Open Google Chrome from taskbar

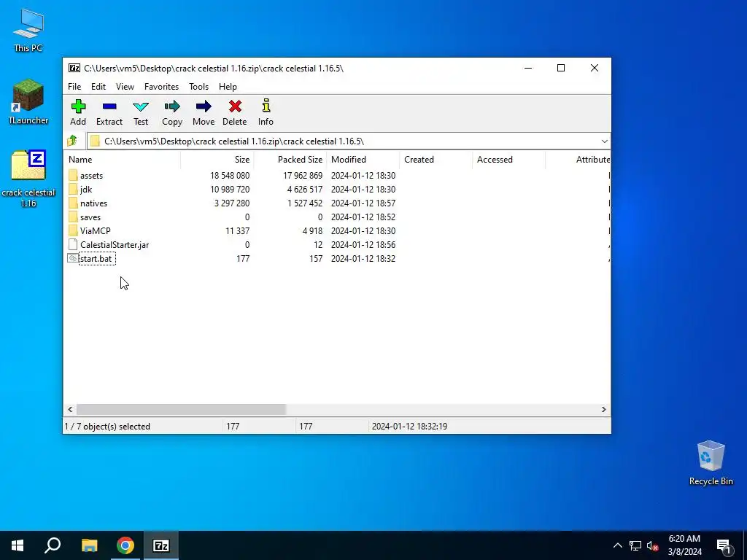pos(125,545)
